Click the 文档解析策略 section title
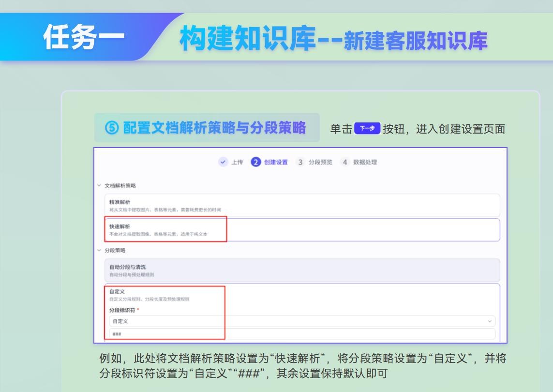The height and width of the screenshot is (392, 553). point(120,185)
